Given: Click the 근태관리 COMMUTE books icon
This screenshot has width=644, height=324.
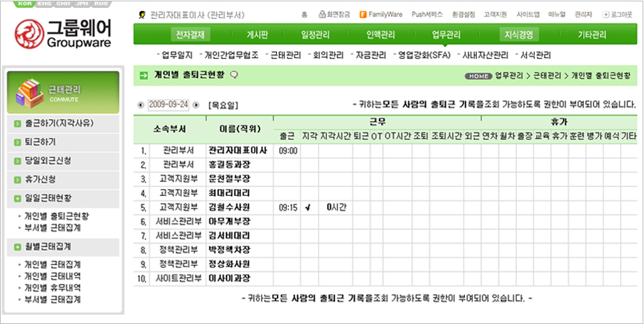Looking at the screenshot, I should (29, 92).
